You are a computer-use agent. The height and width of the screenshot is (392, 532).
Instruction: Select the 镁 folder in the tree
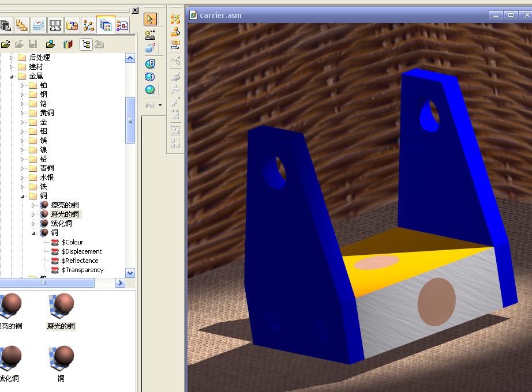[43, 141]
